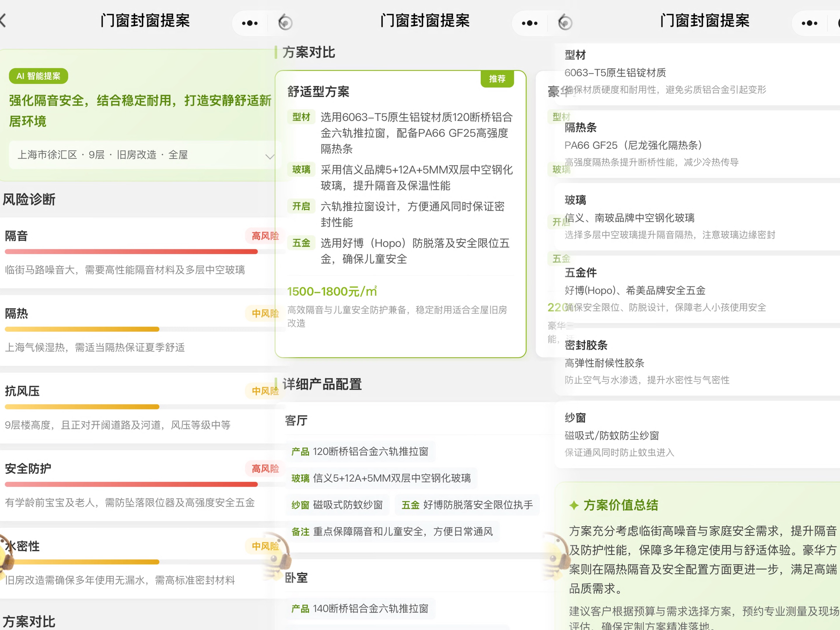Image resolution: width=840 pixels, height=630 pixels.
Task: Tap the 玻璃 tag beside 采用信义品牌5+12A+5MM
Action: pos(301,169)
